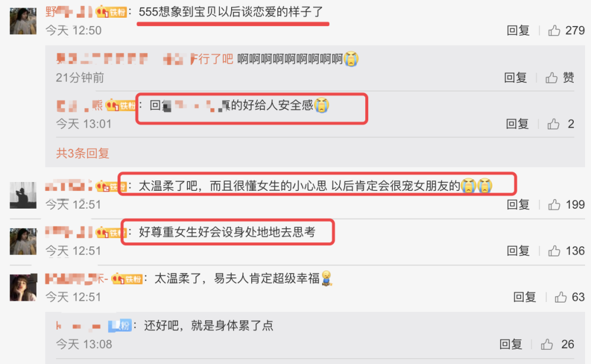Expand 共3条回复 replies
Viewport: 591px width, 364px height.
pyautogui.click(x=83, y=154)
